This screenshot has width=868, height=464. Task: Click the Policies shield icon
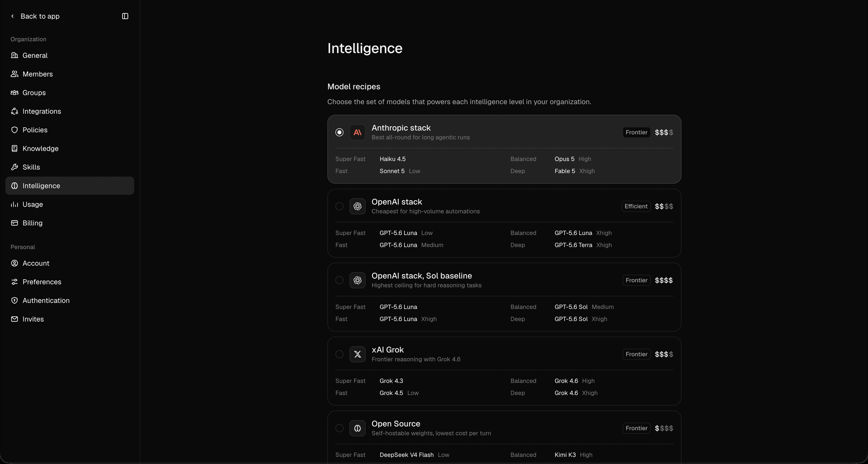click(x=14, y=130)
